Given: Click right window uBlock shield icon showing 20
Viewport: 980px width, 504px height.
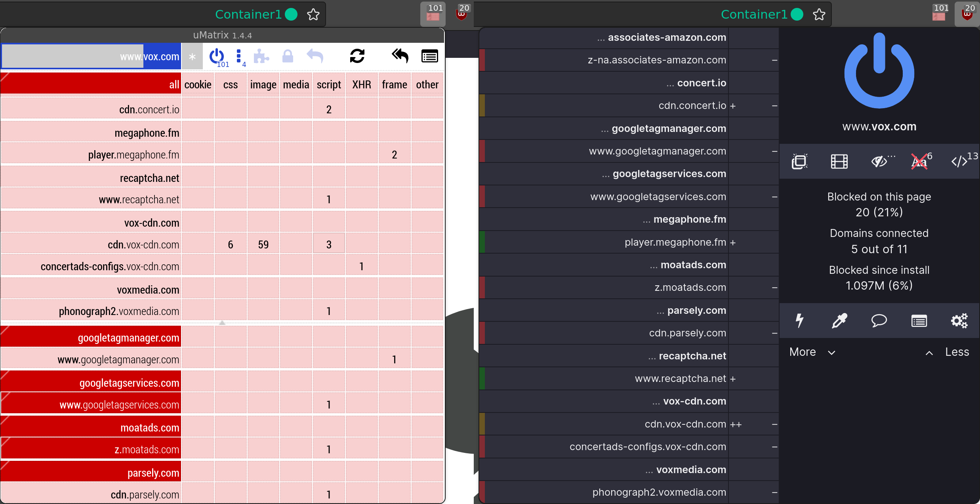Looking at the screenshot, I should tap(968, 14).
